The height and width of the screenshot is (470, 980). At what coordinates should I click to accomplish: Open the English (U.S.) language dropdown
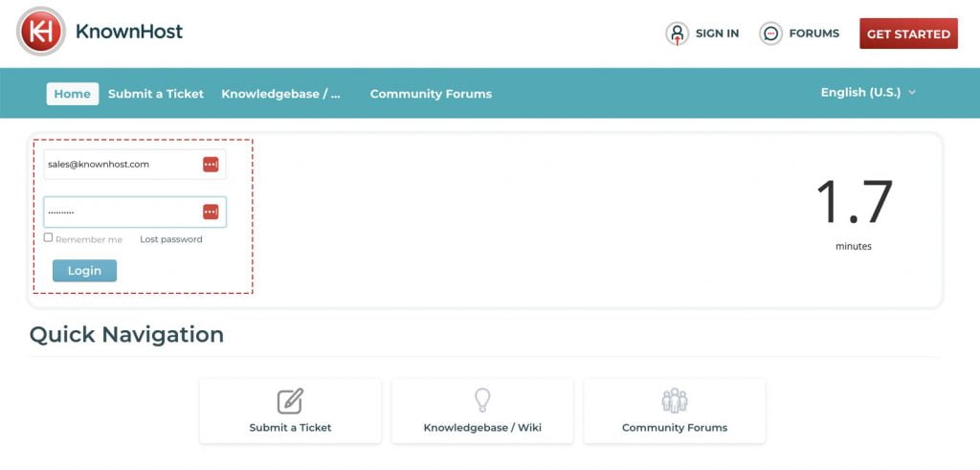pyautogui.click(x=868, y=93)
